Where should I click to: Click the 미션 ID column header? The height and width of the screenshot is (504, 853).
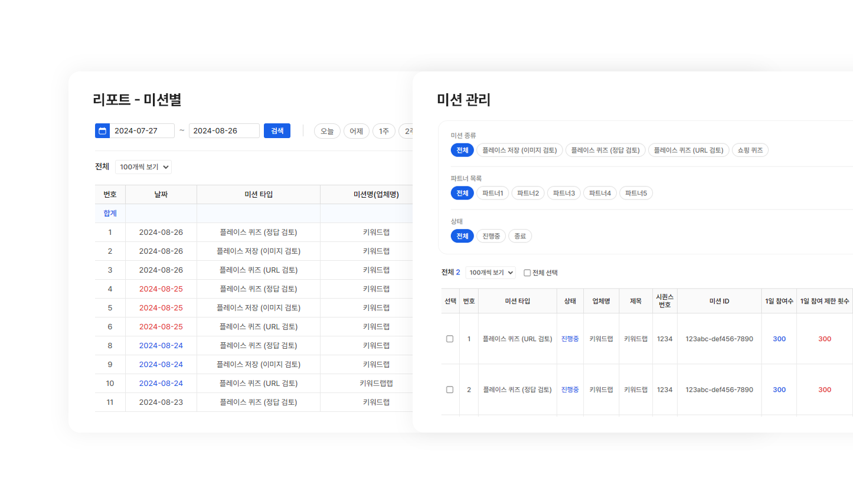pos(719,301)
